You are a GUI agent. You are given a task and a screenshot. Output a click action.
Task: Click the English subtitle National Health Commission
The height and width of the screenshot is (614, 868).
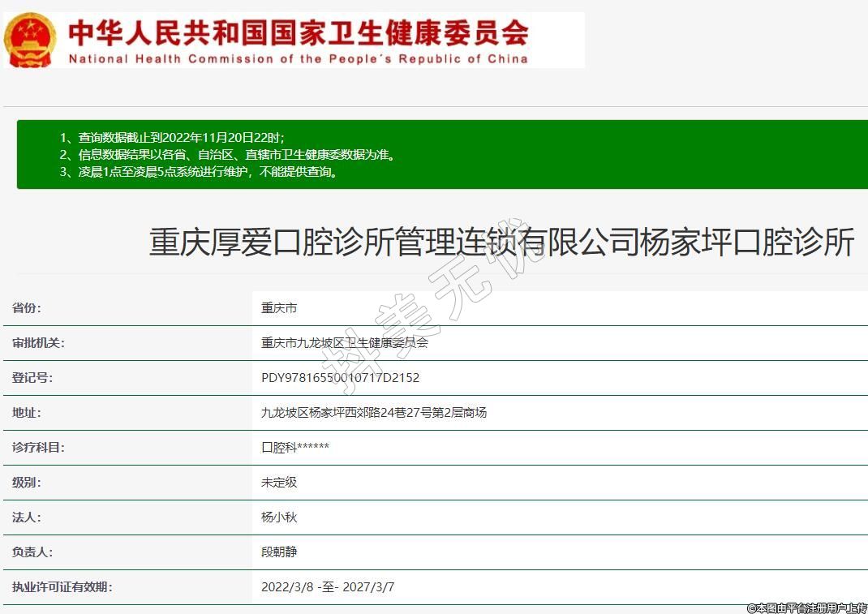298,58
